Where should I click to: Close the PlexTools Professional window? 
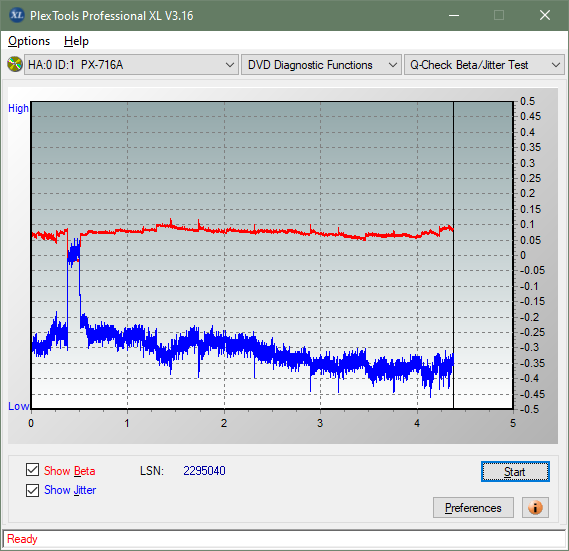coord(545,15)
